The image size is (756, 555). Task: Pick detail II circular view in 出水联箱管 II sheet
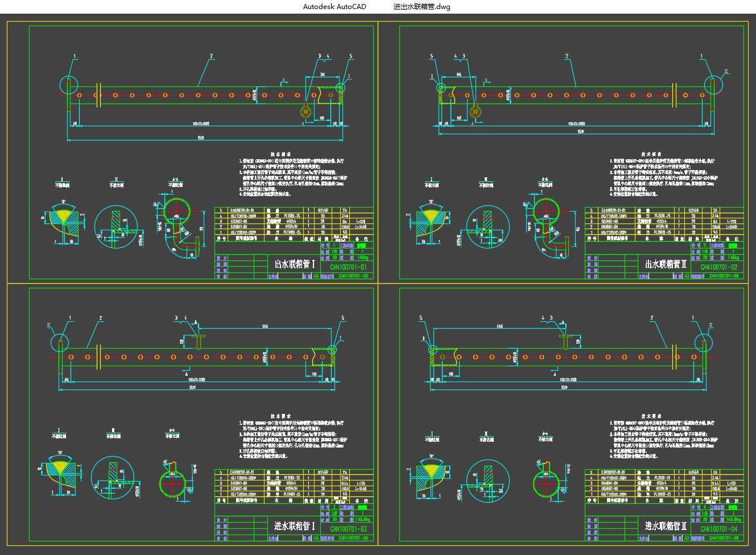point(488,227)
